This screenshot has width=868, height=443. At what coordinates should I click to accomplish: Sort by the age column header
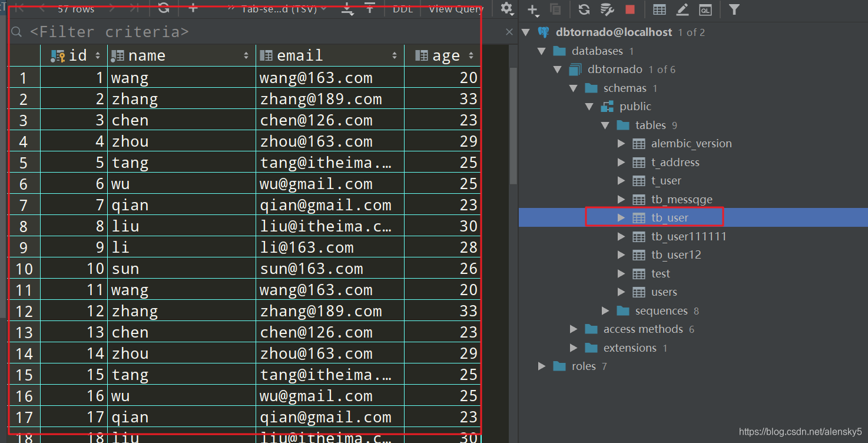coord(443,55)
